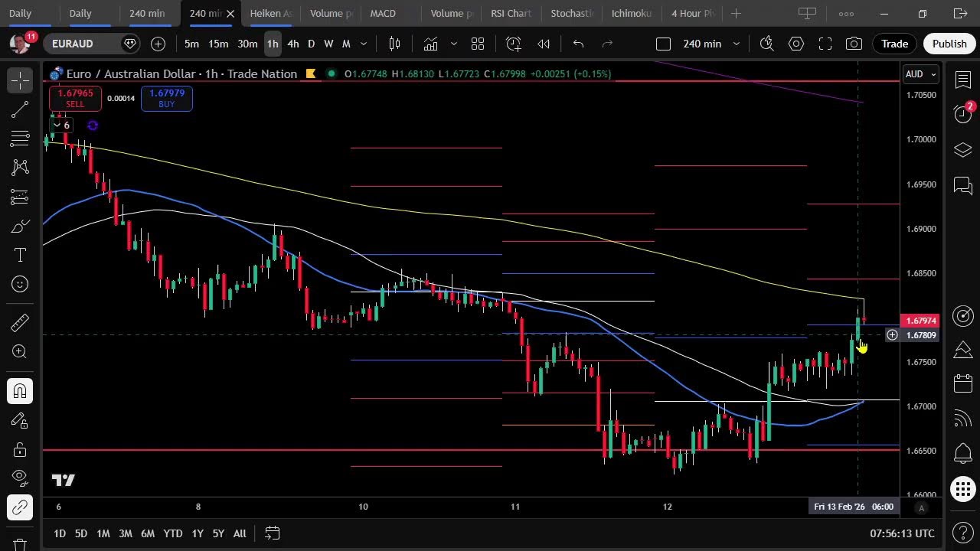Image resolution: width=980 pixels, height=551 pixels.
Task: Toggle stay in drawing mode
Action: [x=20, y=420]
